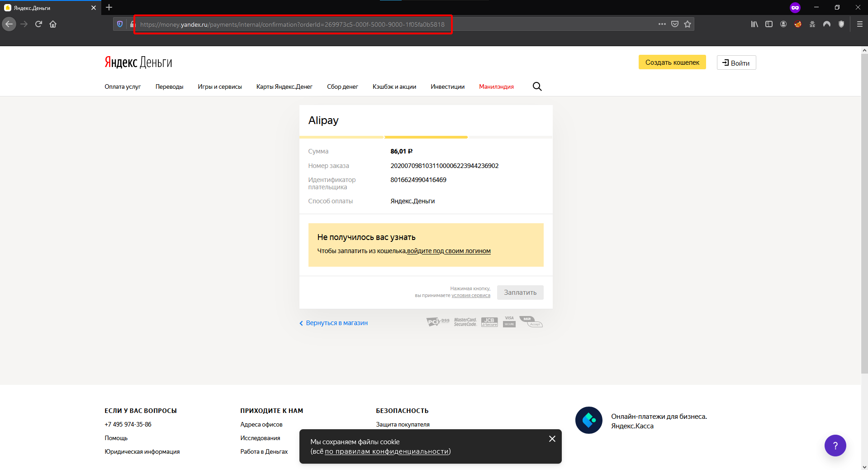Viewport: 868px width, 470px height.
Task: Click the Заплатить pay button
Action: pos(520,293)
